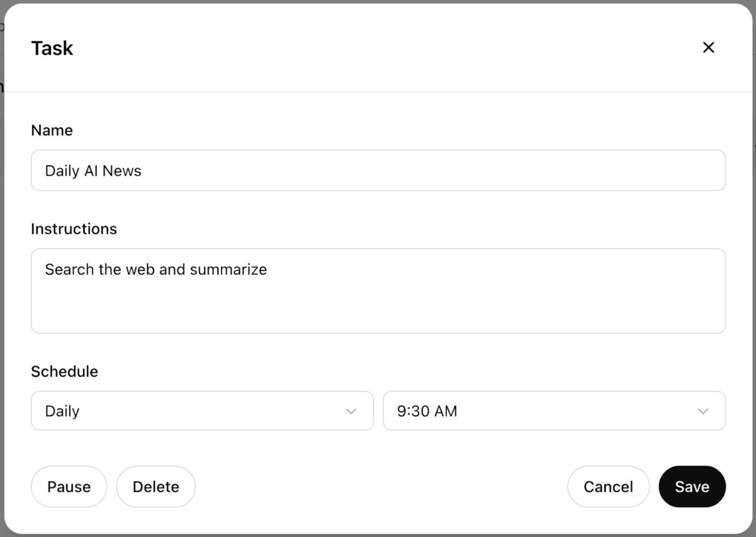Pause the Daily AI News task

(x=68, y=487)
